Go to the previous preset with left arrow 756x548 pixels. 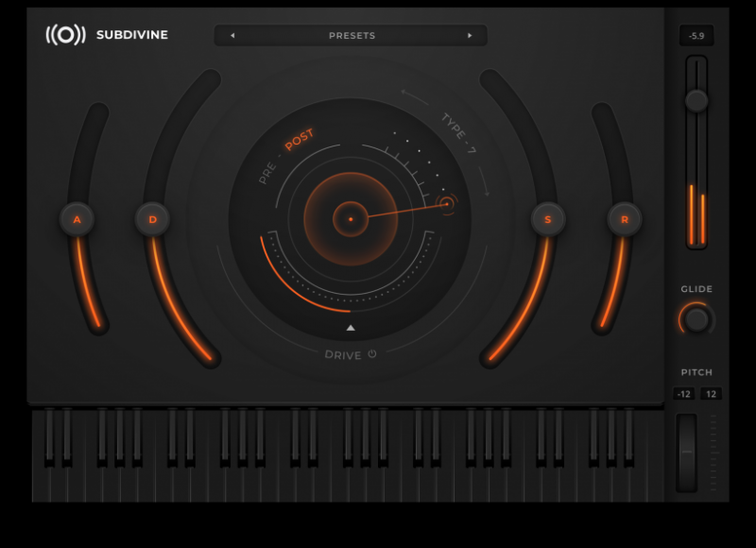coord(232,36)
